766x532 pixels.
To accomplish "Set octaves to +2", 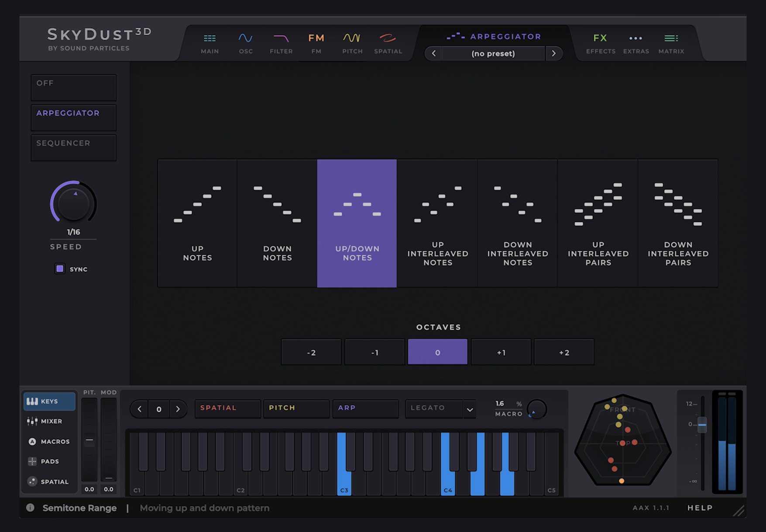I will click(564, 352).
